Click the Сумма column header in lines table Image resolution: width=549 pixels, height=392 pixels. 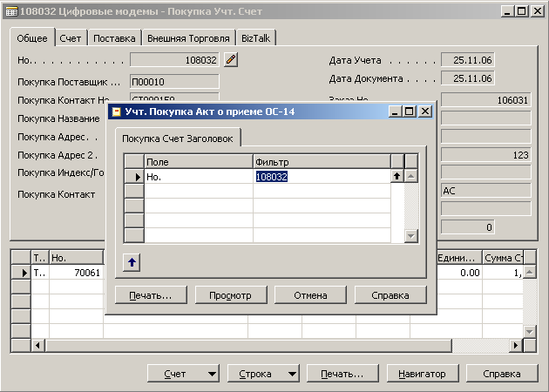(x=503, y=258)
